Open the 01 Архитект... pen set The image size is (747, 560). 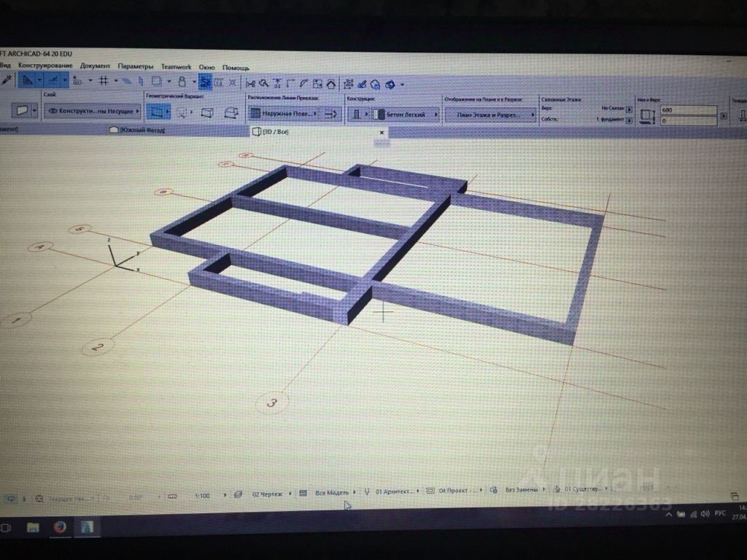[395, 491]
